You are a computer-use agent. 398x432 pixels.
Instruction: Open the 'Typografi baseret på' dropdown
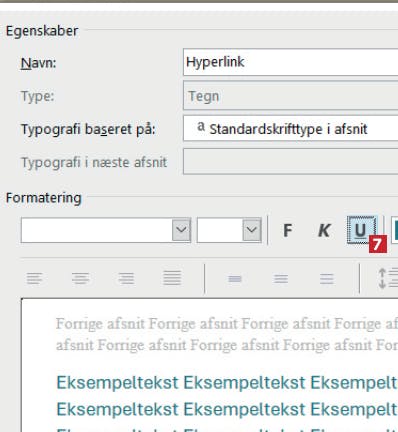(290, 128)
